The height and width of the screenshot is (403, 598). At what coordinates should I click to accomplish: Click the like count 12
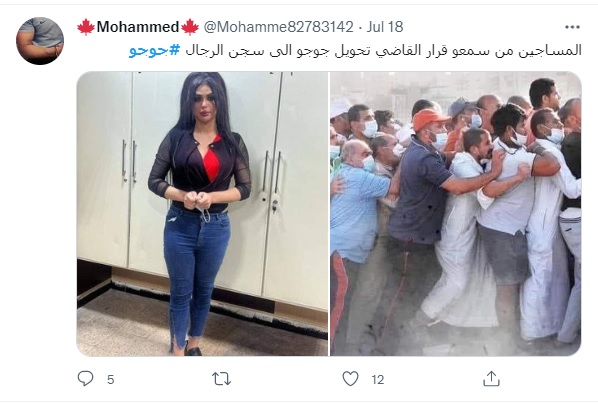click(x=378, y=379)
